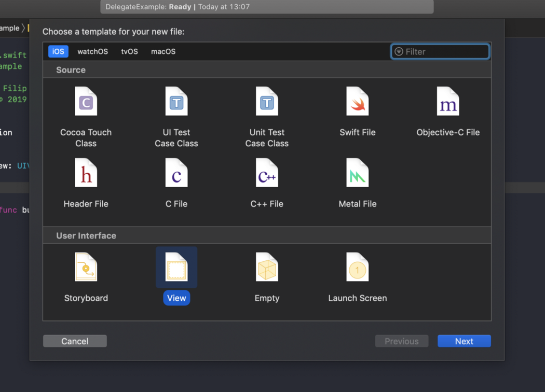Click the "C++ File" label
The image size is (545, 392).
point(267,204)
